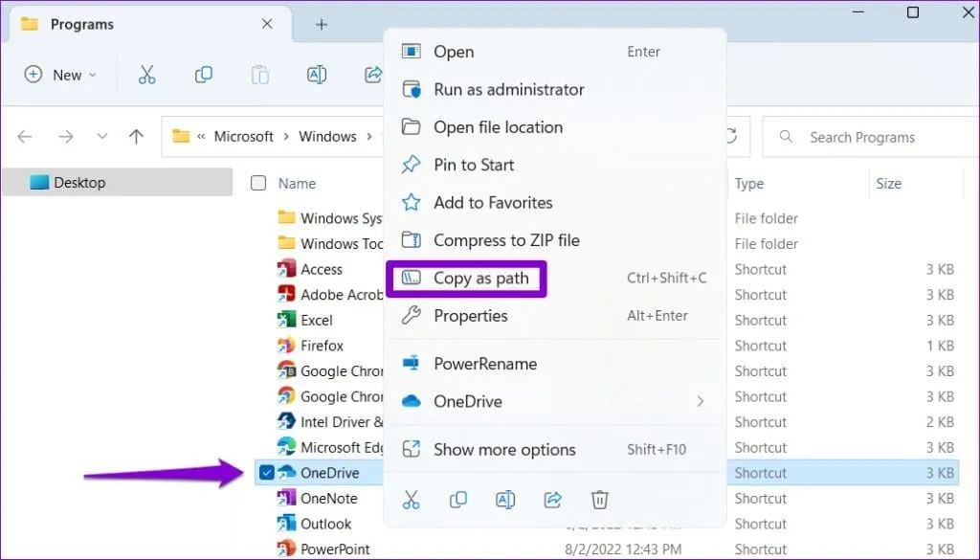980x560 pixels.
Task: Sort by the Type column header
Action: 749,183
